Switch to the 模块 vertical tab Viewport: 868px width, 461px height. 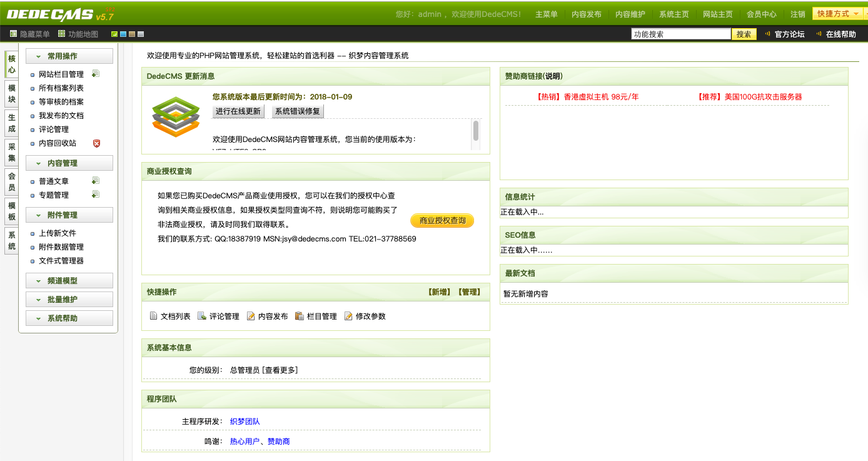[x=11, y=94]
